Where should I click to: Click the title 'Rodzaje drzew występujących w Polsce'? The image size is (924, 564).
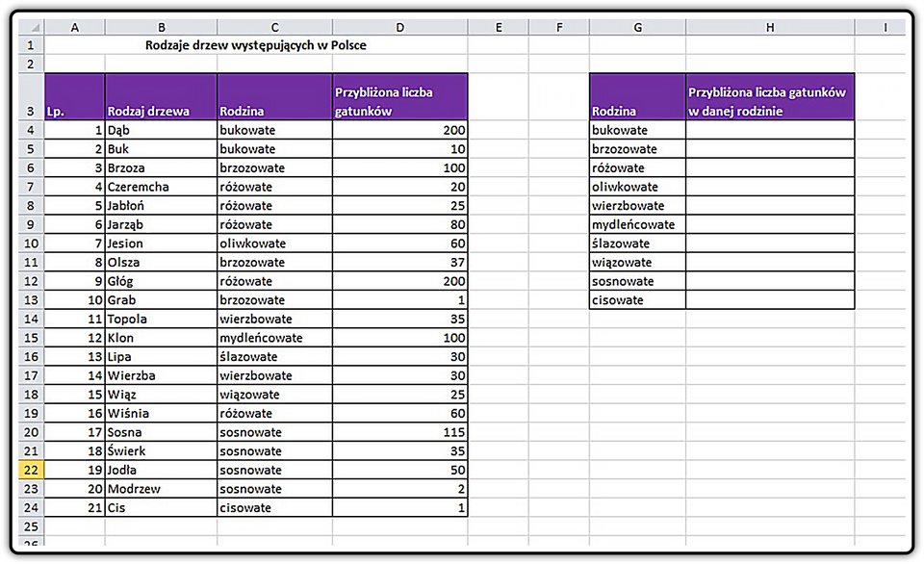256,45
